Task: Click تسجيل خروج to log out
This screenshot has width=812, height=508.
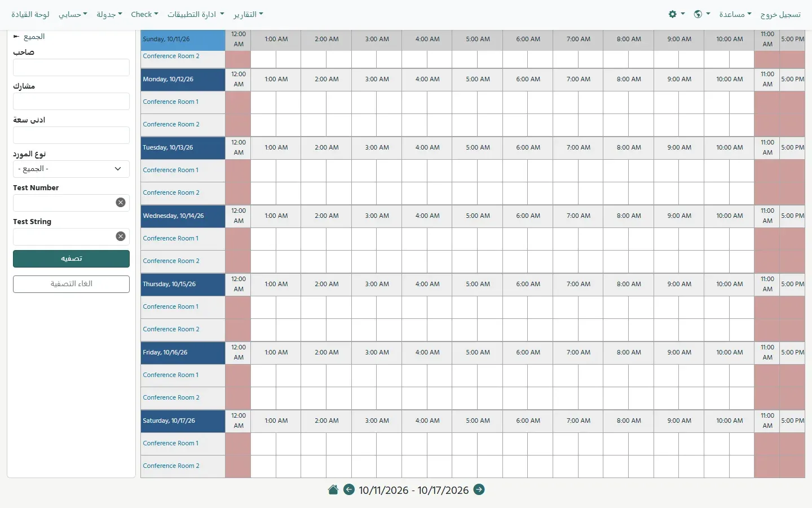Action: (780, 14)
